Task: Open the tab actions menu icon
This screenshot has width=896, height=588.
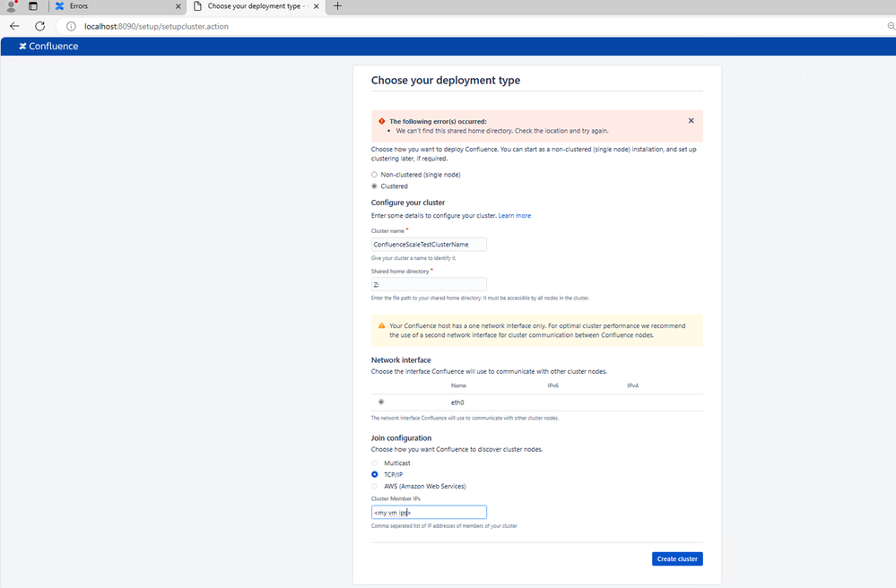Action: [x=33, y=6]
